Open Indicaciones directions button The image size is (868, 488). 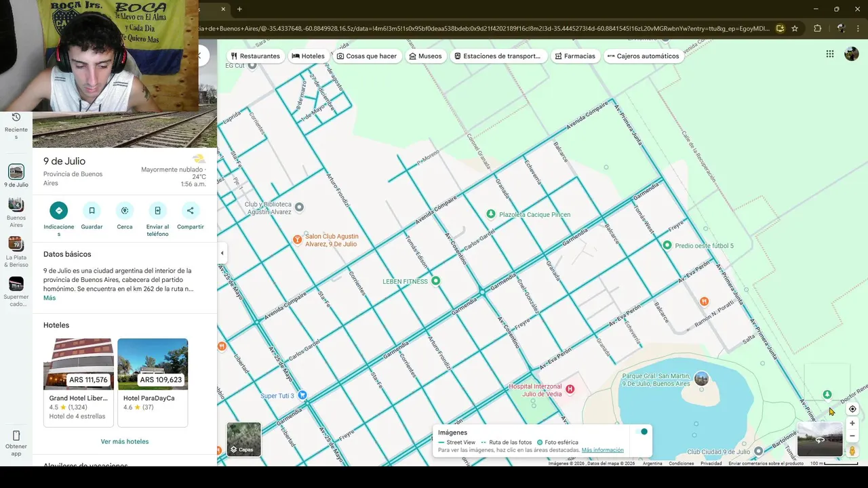pos(59,211)
